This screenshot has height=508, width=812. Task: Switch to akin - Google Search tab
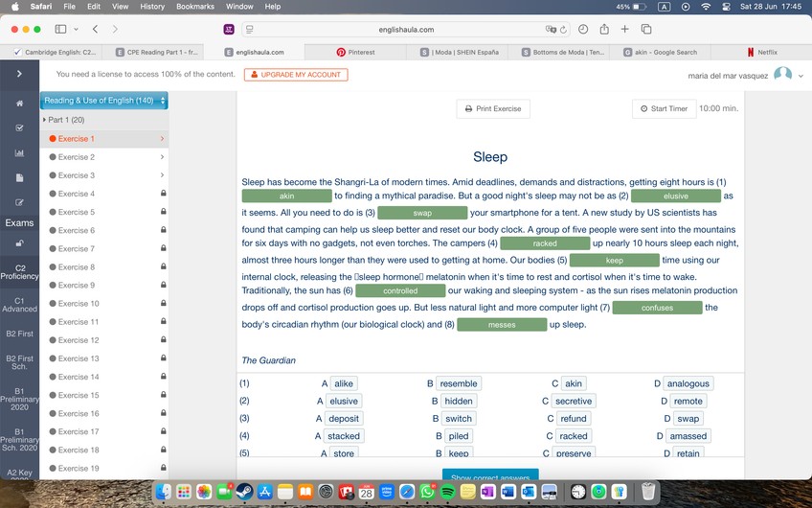coord(660,53)
